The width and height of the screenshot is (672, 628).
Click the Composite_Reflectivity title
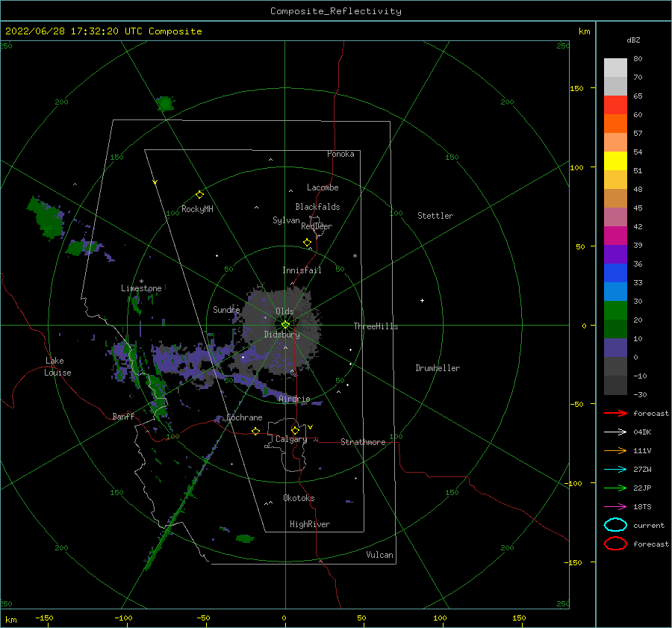(336, 11)
